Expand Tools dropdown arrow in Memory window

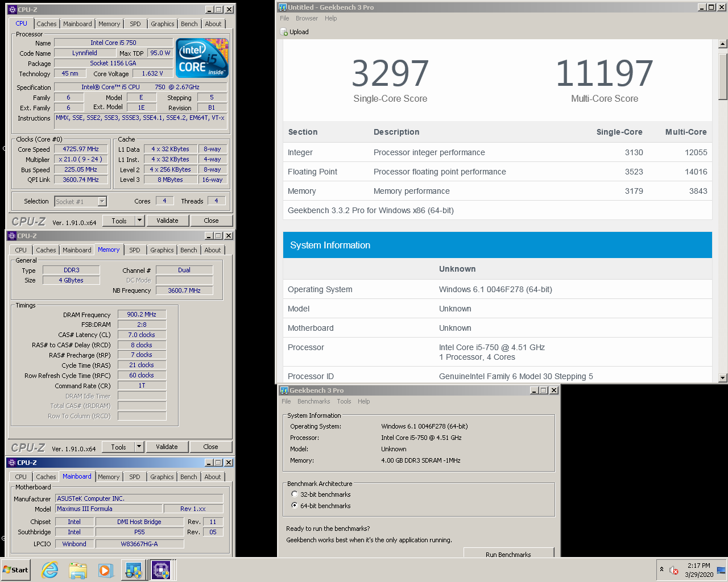(139, 447)
